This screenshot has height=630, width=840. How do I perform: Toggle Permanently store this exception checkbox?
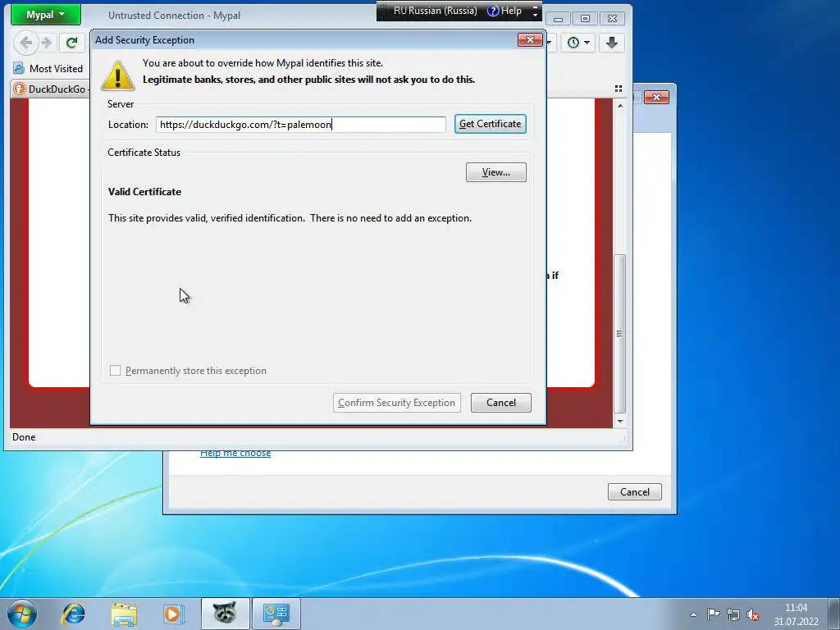pyautogui.click(x=115, y=371)
